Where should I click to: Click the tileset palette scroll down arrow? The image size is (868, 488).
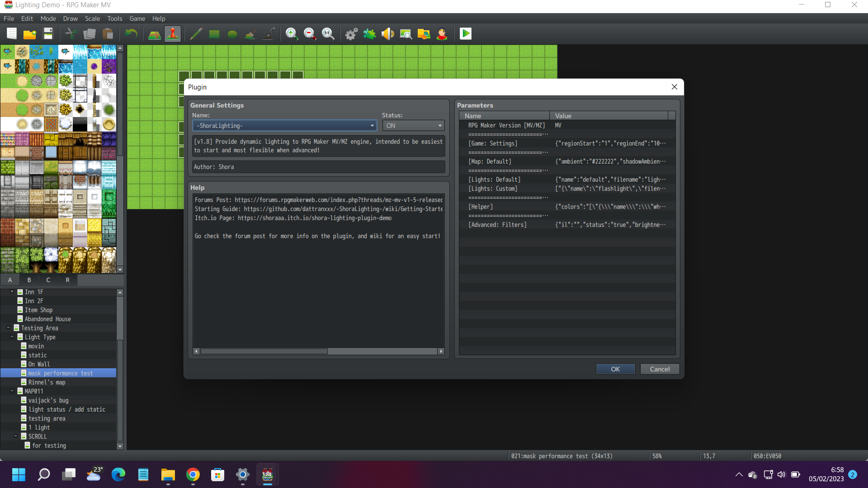click(x=120, y=270)
